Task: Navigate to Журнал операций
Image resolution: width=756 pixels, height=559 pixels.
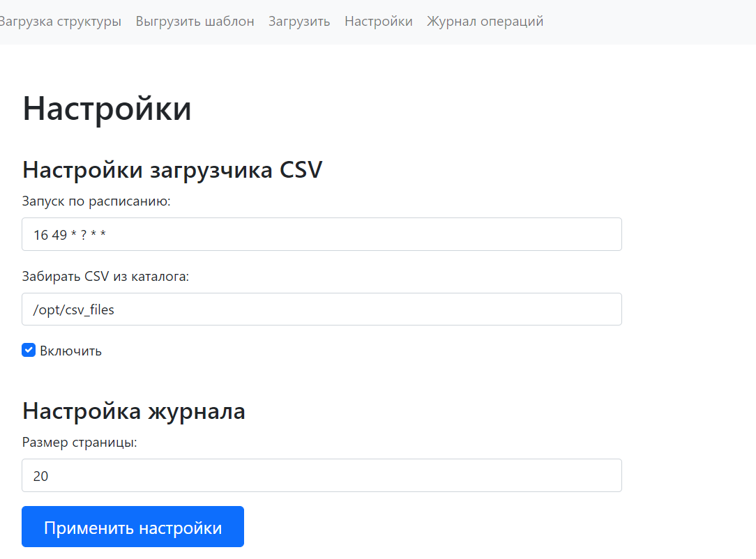Action: pyautogui.click(x=485, y=21)
